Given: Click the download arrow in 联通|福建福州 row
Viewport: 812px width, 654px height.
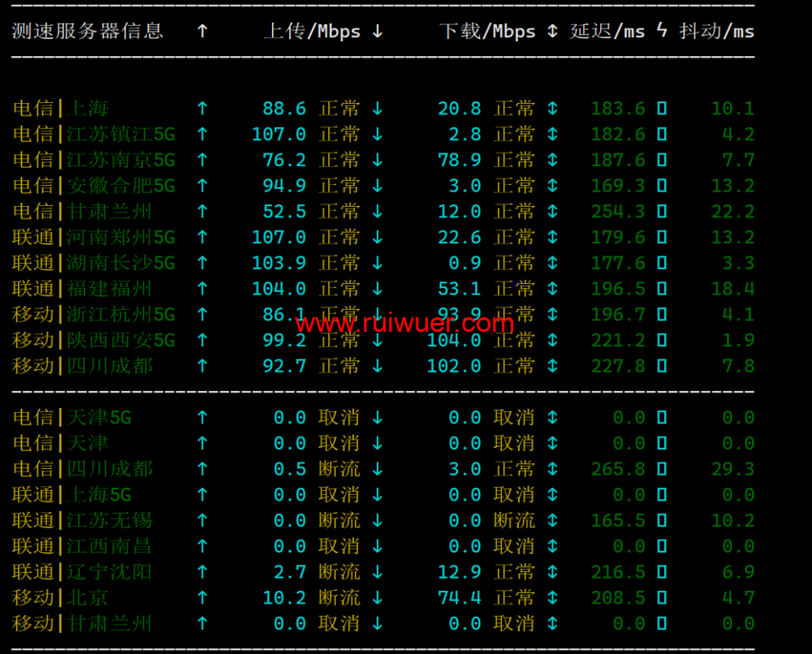Looking at the screenshot, I should coord(377,289).
